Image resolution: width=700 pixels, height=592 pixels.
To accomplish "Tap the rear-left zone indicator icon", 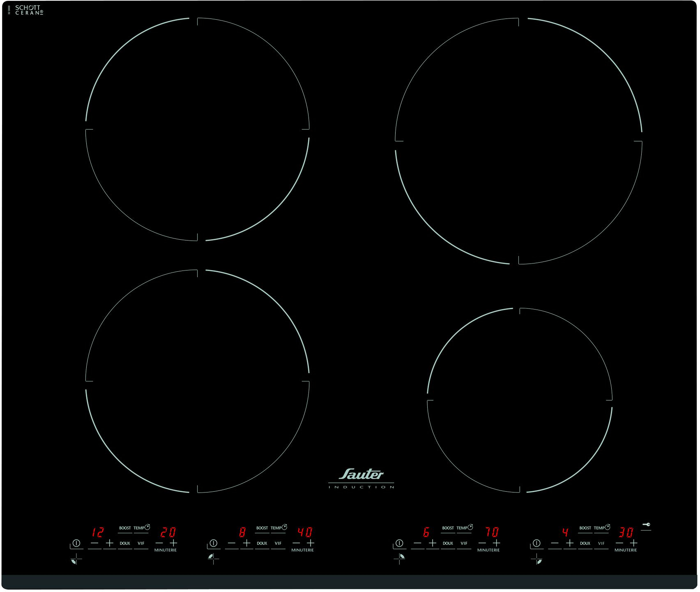I will [x=213, y=558].
